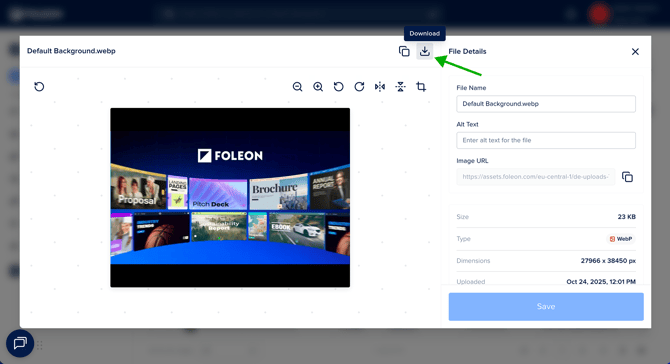
Task: Flip the image vertically
Action: pos(400,87)
